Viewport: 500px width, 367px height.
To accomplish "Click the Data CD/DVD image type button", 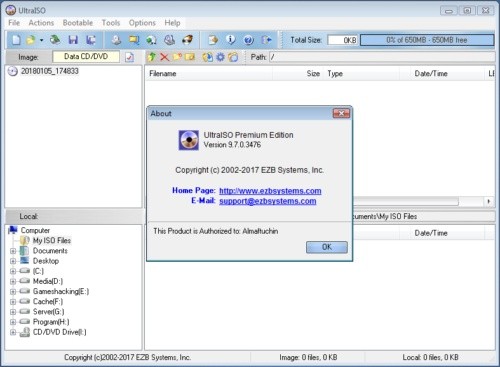I will (86, 57).
